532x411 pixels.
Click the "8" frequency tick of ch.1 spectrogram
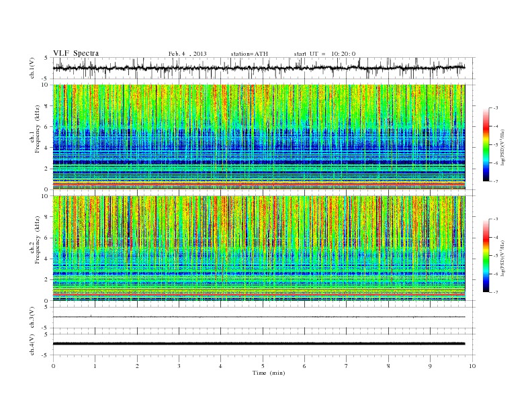pos(47,106)
